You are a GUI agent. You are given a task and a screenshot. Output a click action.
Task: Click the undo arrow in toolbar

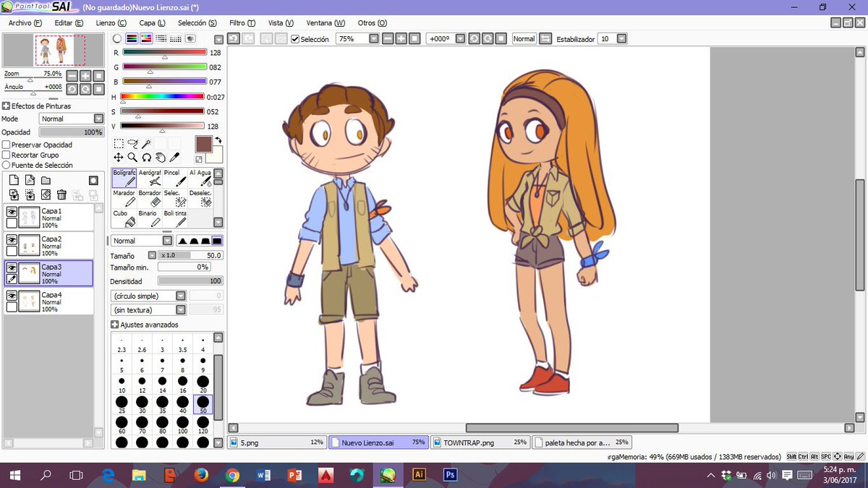tap(234, 39)
